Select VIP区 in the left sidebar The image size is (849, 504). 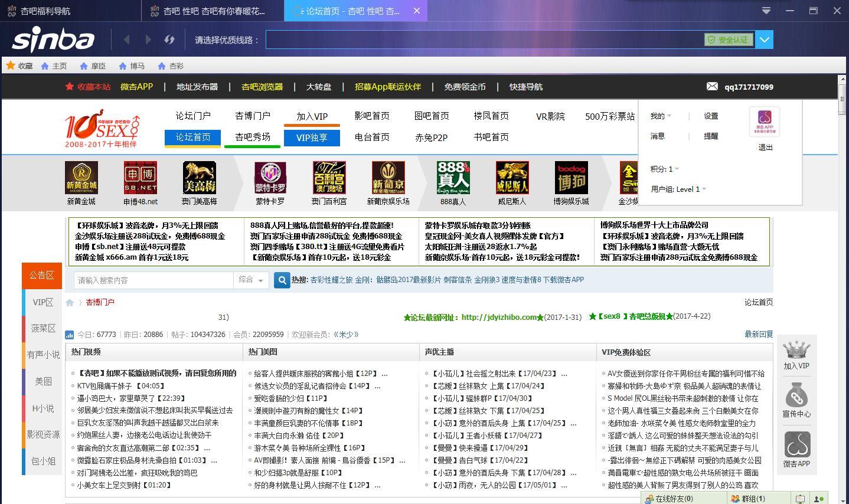(x=42, y=302)
